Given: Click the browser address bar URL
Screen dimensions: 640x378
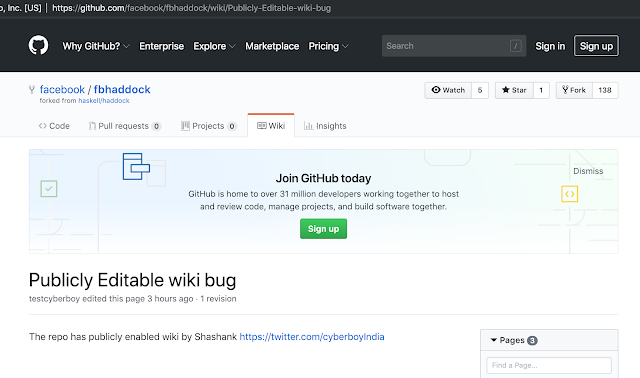Looking at the screenshot, I should pos(191,8).
